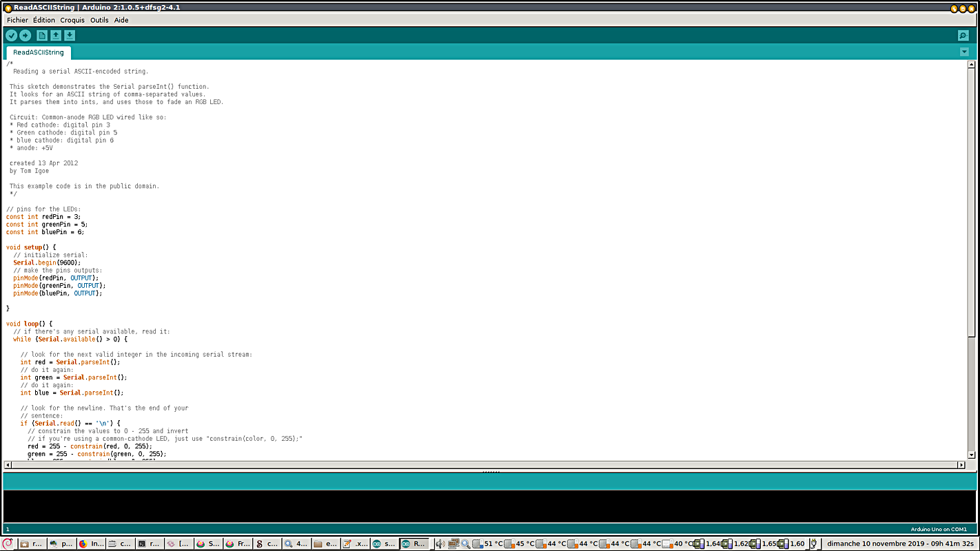Click the Upload arrow toolbar icon
Viewport: 980px width, 551px height.
25,36
